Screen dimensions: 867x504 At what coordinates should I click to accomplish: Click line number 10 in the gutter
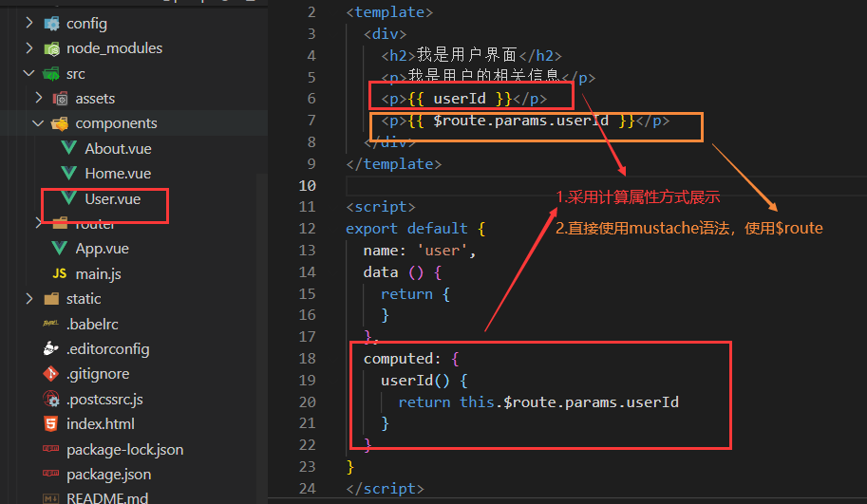pos(308,186)
